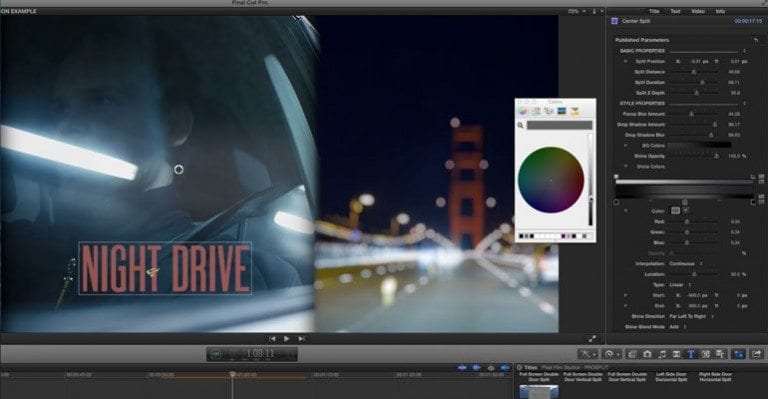Collapse the Shine Colors disclosure triangle

[x=625, y=166]
